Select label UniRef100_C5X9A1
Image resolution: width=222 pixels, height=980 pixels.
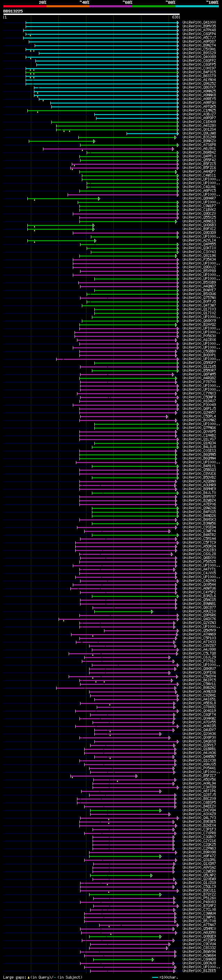pos(199,49)
